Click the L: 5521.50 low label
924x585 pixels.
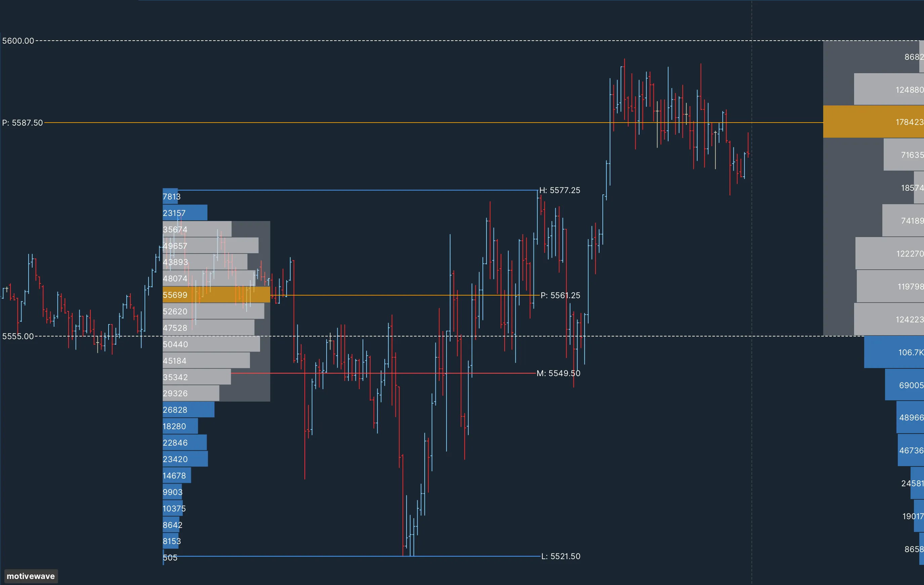tap(561, 556)
